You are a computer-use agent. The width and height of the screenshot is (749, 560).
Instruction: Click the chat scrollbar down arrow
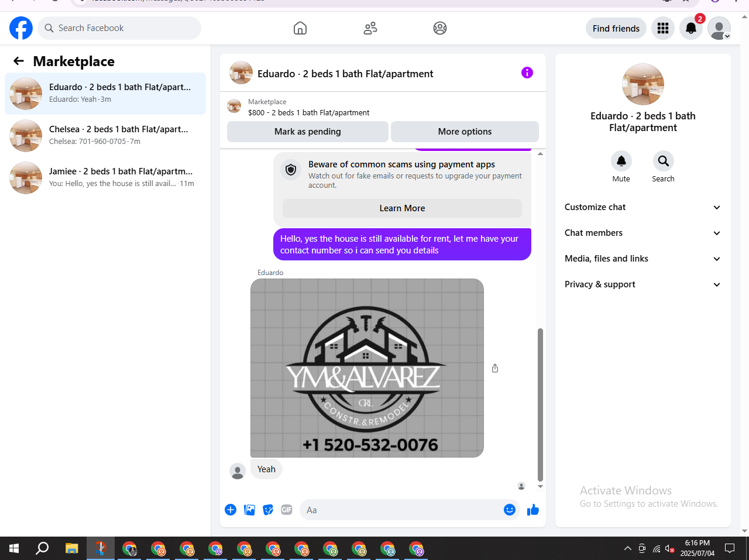[x=540, y=486]
